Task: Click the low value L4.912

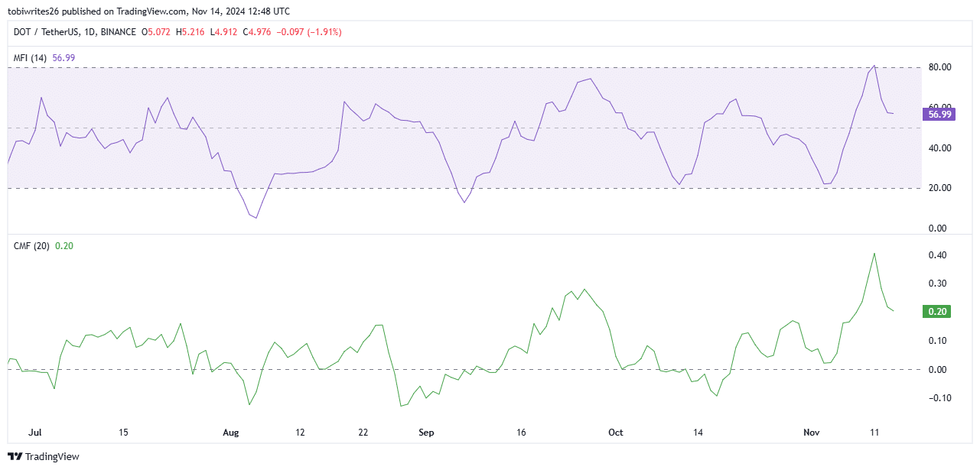Action: pyautogui.click(x=224, y=32)
